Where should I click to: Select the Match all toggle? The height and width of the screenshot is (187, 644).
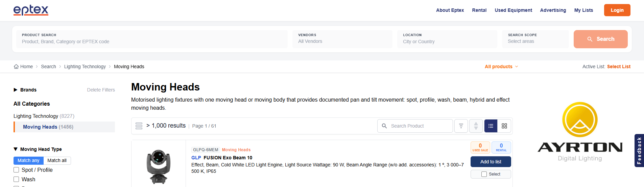(x=57, y=160)
